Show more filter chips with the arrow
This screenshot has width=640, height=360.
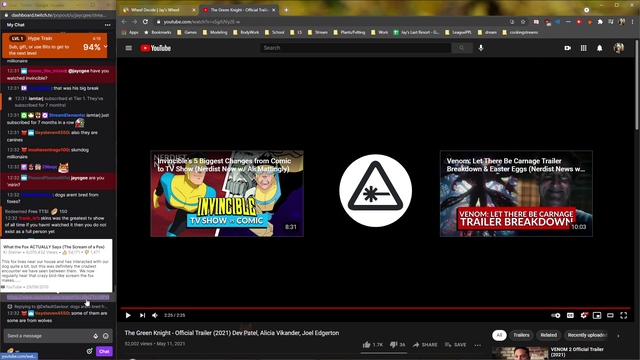[x=618, y=336]
